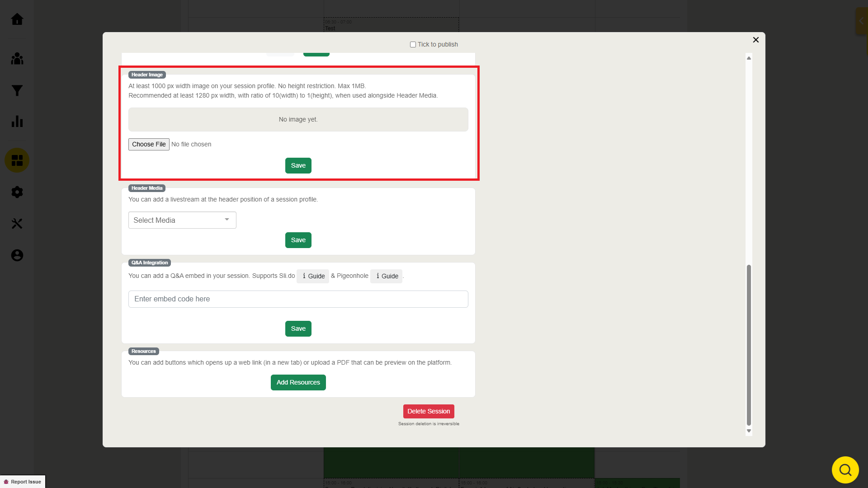Tick the publish checkbox
868x488 pixels.
(413, 44)
